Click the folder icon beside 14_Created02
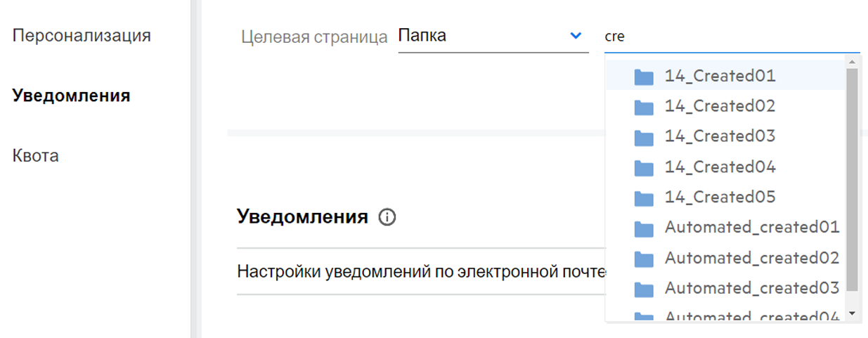Screen dimensions: 868x338 [x=644, y=107]
